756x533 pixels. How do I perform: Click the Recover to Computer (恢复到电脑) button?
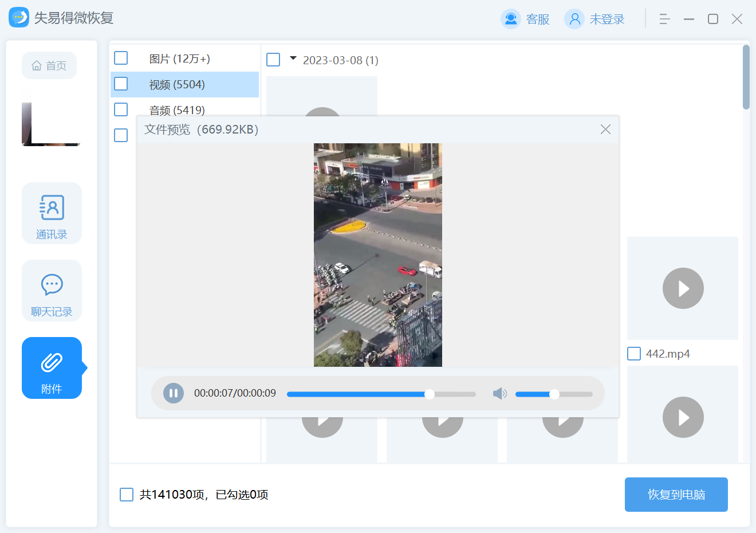[x=676, y=495]
